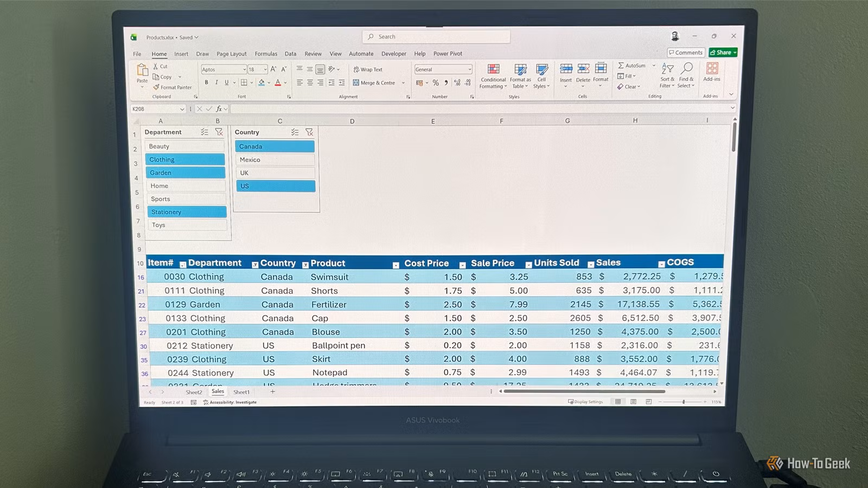Open Country column filter dropdown
Viewport: 868px width, 488px height.
pyautogui.click(x=305, y=265)
